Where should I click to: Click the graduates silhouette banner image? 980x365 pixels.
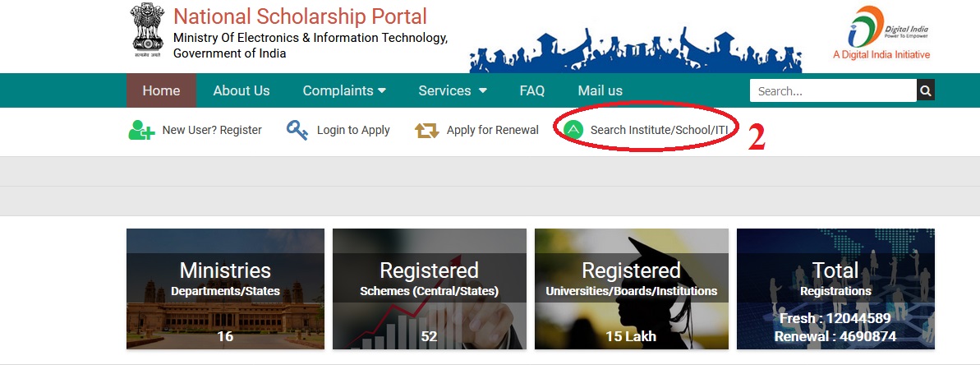click(636, 50)
